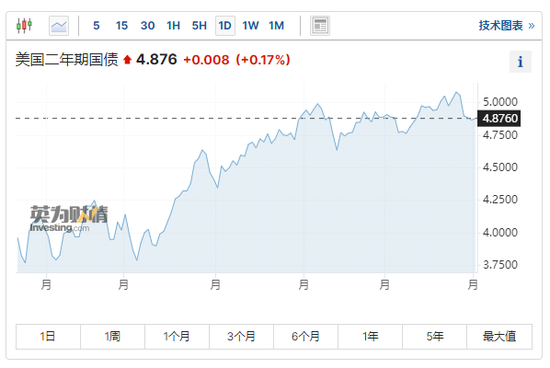550x368 pixels.
Task: Select the area line chart icon
Action: tap(59, 26)
